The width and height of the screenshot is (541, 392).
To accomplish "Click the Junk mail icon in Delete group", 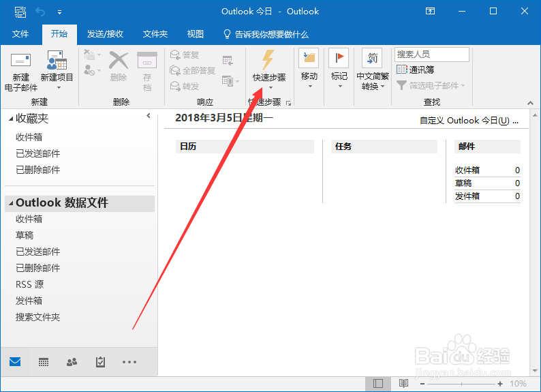I will point(89,70).
